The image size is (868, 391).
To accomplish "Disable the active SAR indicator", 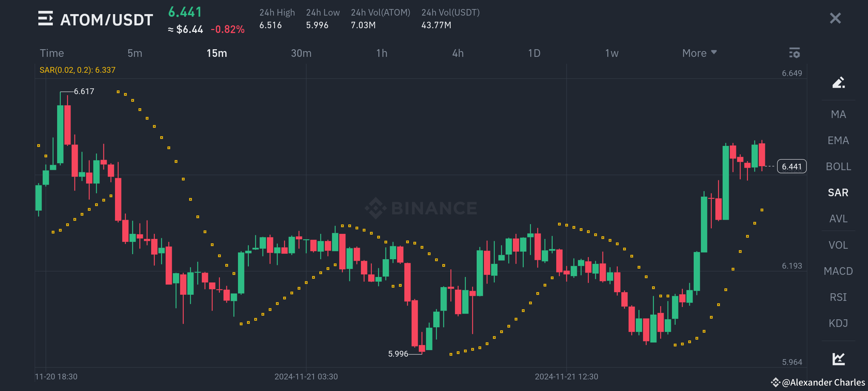I will 838,192.
